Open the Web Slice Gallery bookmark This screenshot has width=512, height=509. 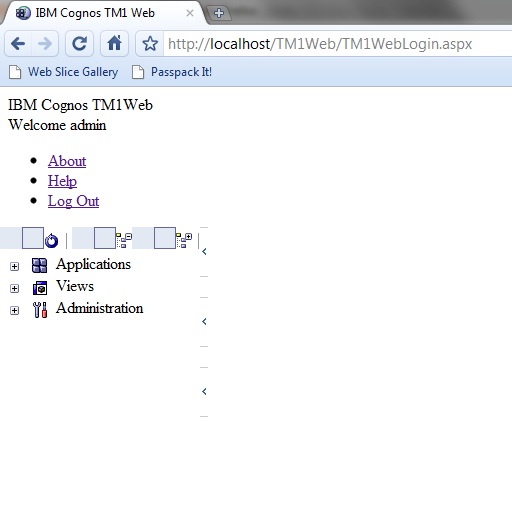(63, 72)
